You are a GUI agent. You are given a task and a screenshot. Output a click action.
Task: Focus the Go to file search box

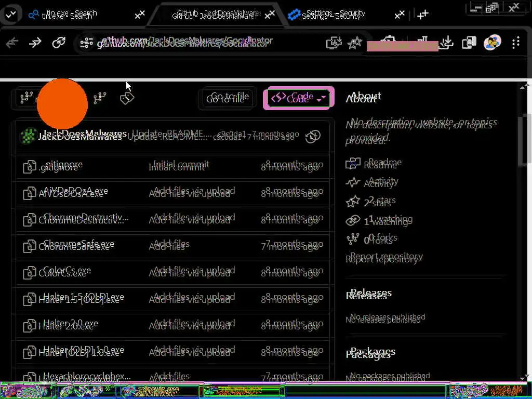tap(227, 98)
